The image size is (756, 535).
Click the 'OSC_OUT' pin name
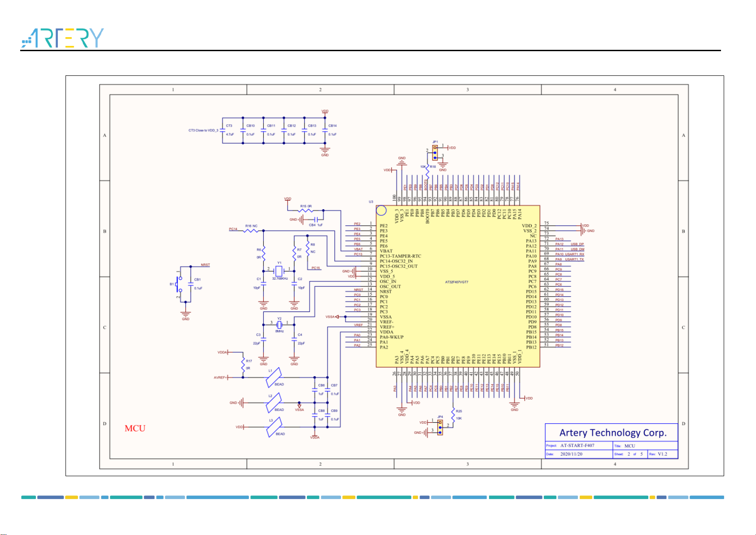tap(390, 286)
